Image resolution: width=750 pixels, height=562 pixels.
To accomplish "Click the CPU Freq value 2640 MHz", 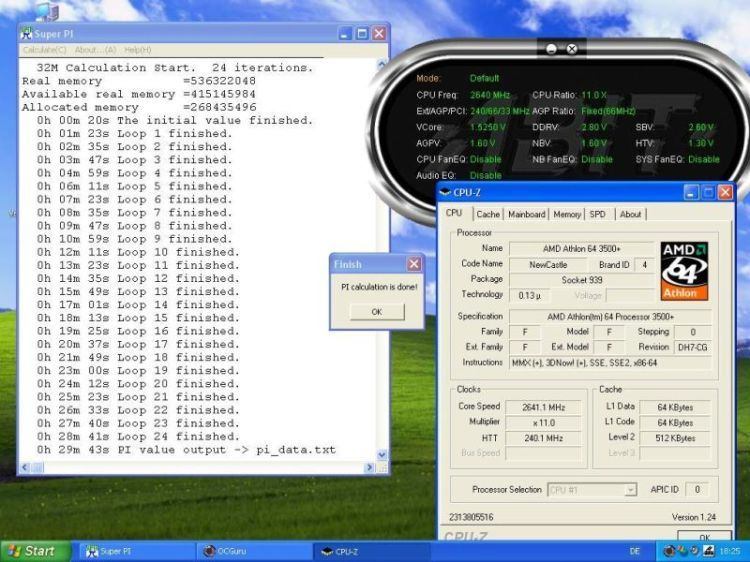I will point(490,95).
